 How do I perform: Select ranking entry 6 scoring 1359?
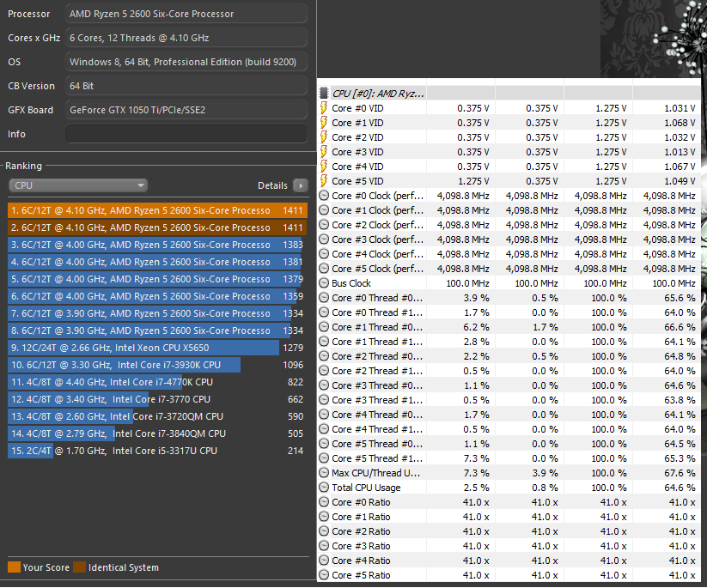[157, 296]
